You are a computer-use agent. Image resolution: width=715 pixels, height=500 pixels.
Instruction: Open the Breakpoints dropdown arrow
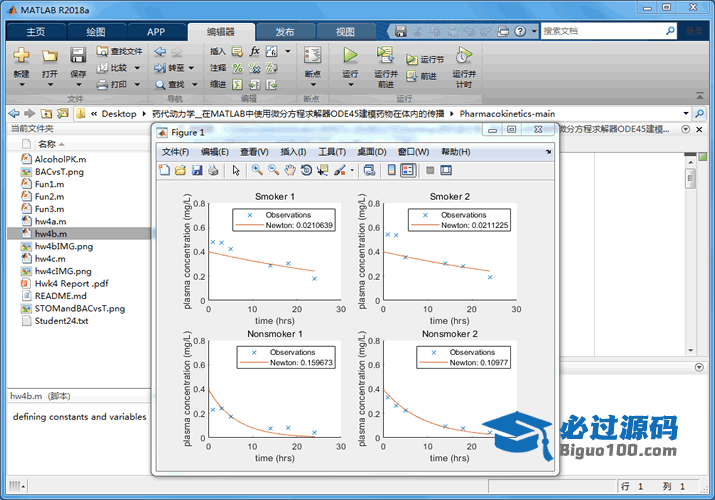click(313, 85)
